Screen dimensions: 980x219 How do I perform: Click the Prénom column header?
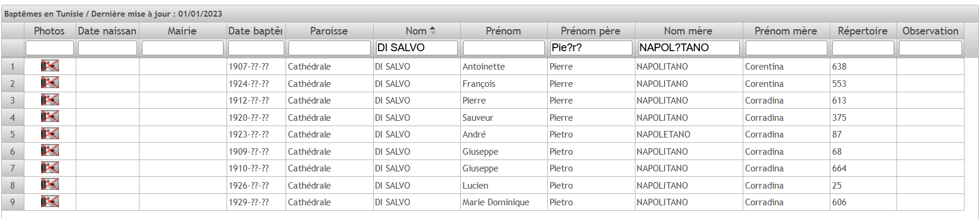point(503,31)
